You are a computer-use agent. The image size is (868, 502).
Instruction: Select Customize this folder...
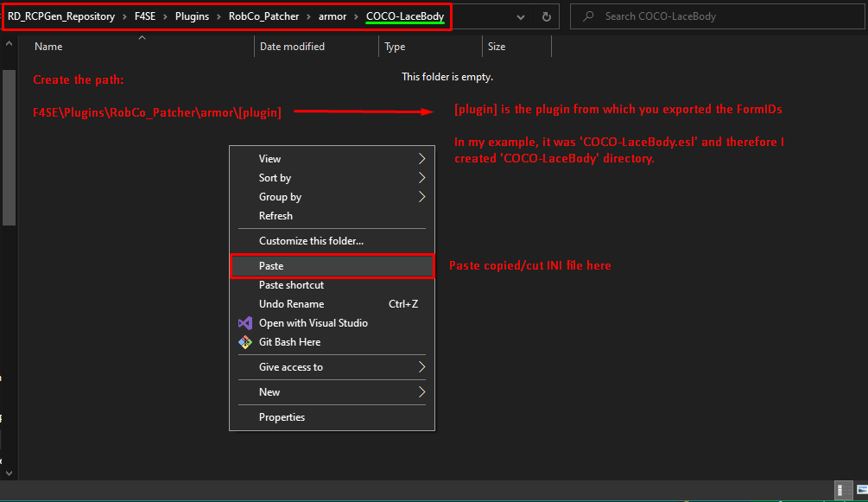333,241
